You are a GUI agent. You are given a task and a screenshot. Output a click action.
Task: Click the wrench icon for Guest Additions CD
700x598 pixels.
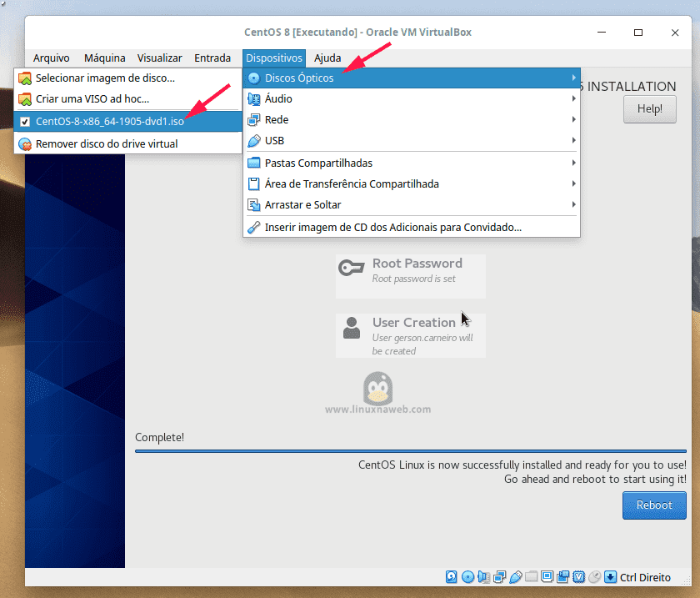pos(253,228)
